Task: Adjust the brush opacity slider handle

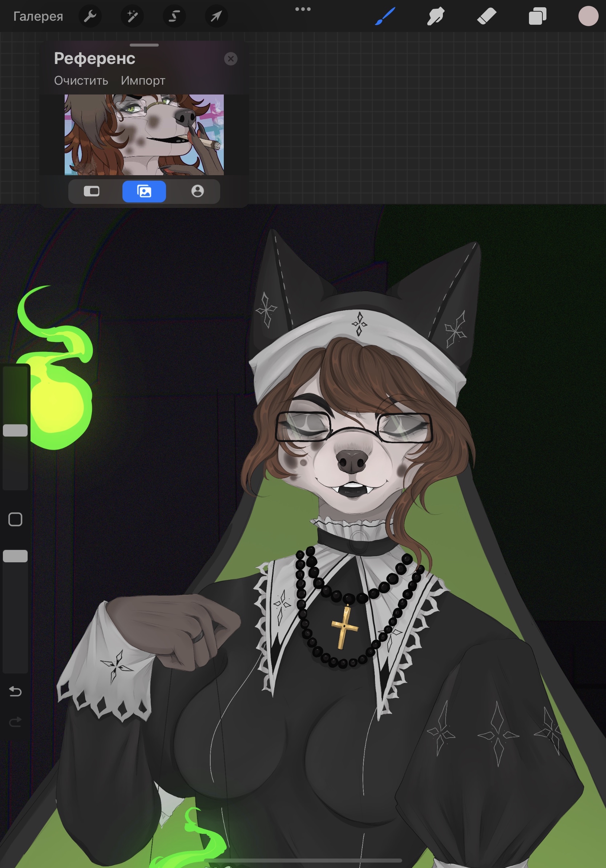Action: 15,556
